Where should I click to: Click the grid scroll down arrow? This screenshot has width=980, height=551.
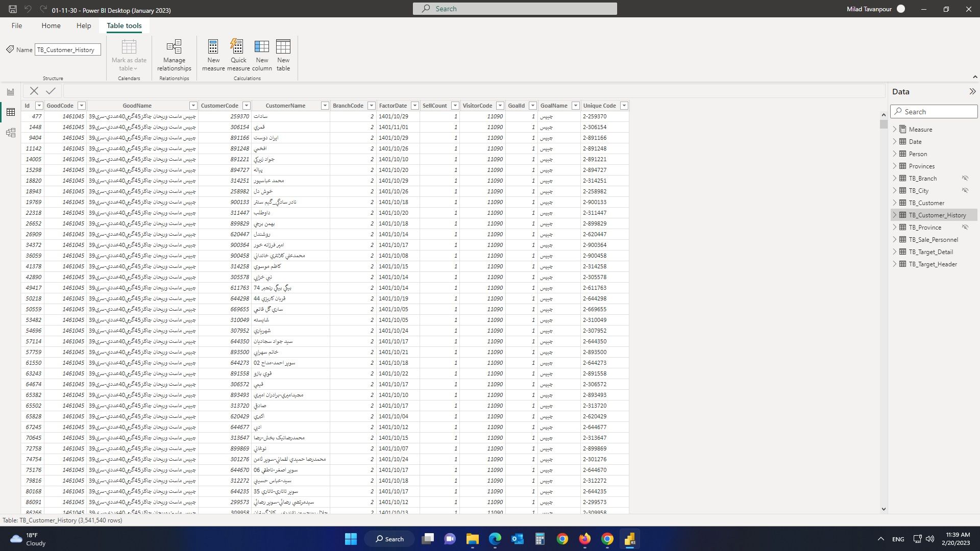point(884,509)
